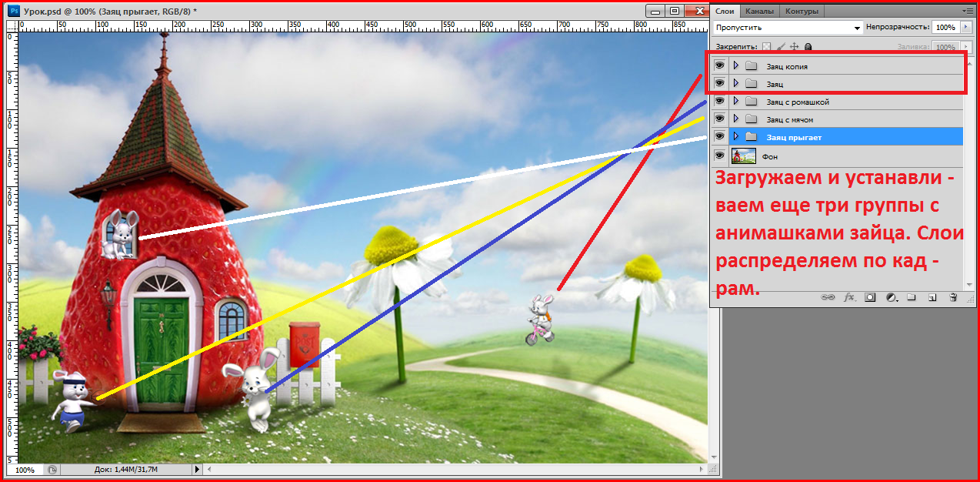The width and height of the screenshot is (980, 482).
Task: Expand the Заяц group
Action: 736,83
